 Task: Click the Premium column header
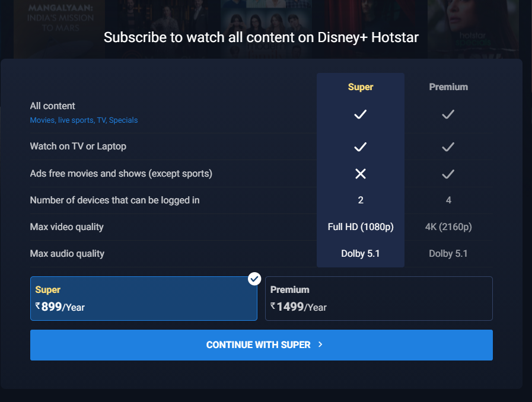[448, 87]
